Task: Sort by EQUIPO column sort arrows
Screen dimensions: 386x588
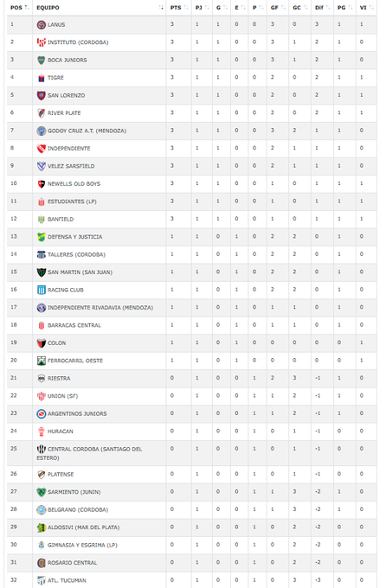Action: pyautogui.click(x=161, y=8)
